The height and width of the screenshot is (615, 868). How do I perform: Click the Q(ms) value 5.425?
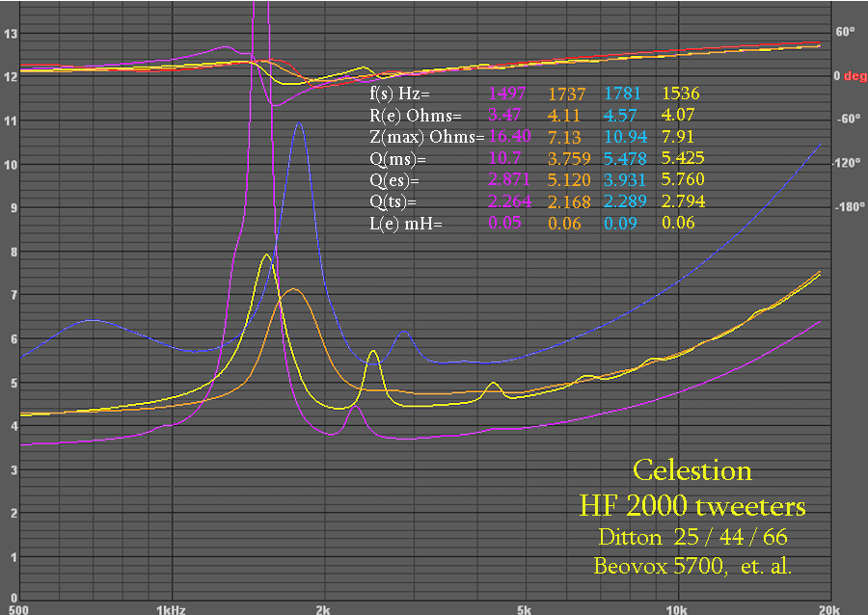(x=683, y=158)
